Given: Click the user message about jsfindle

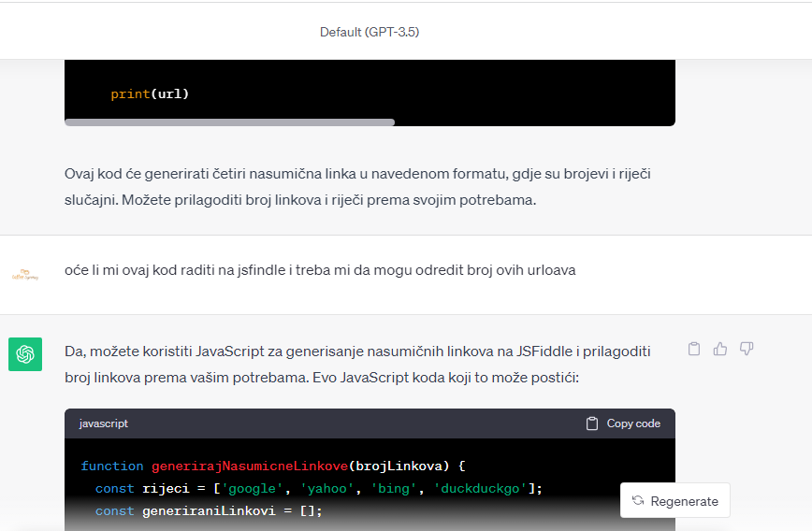Looking at the screenshot, I should (320, 270).
